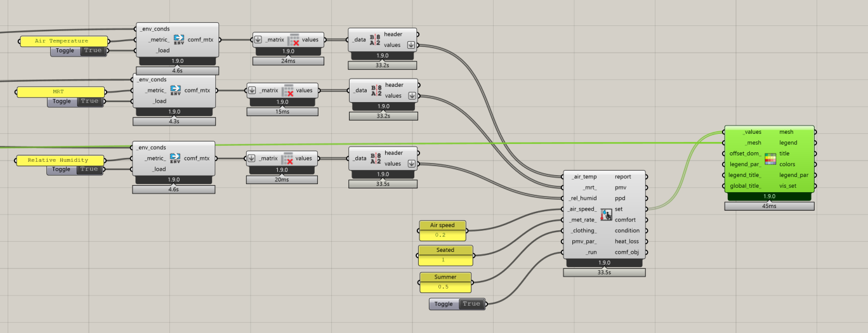Click the 45ms profiler label under green component
Image resolution: width=868 pixels, height=333 pixels.
(769, 206)
